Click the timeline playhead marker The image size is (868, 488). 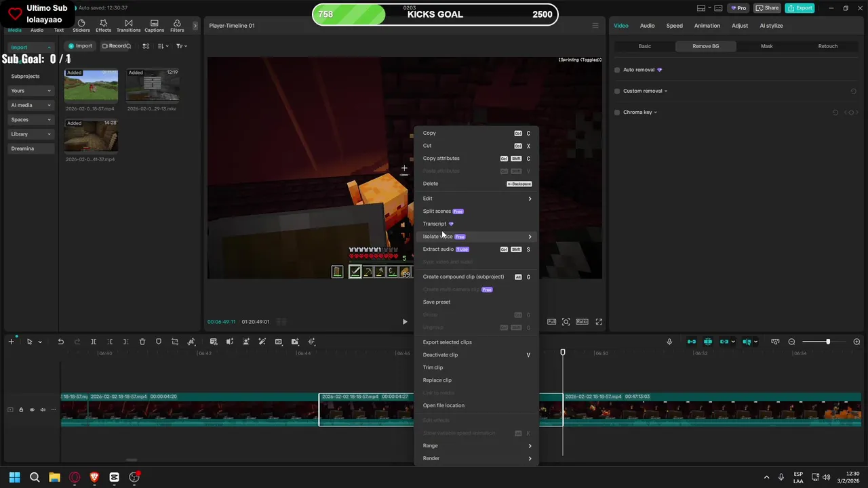562,352
